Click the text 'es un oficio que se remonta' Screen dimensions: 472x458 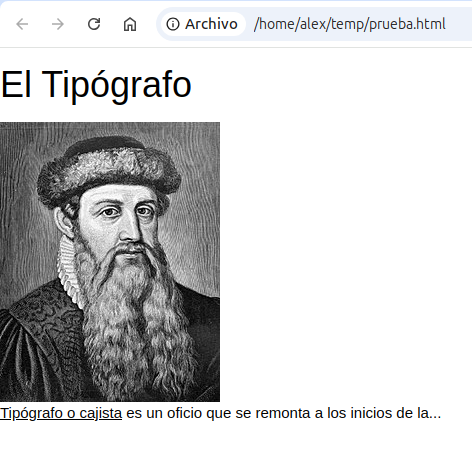tap(219, 413)
